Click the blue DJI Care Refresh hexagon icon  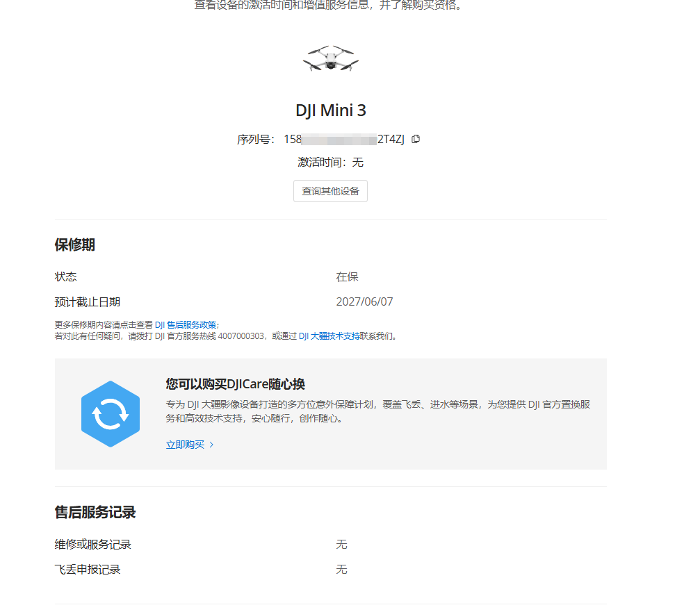click(x=111, y=414)
